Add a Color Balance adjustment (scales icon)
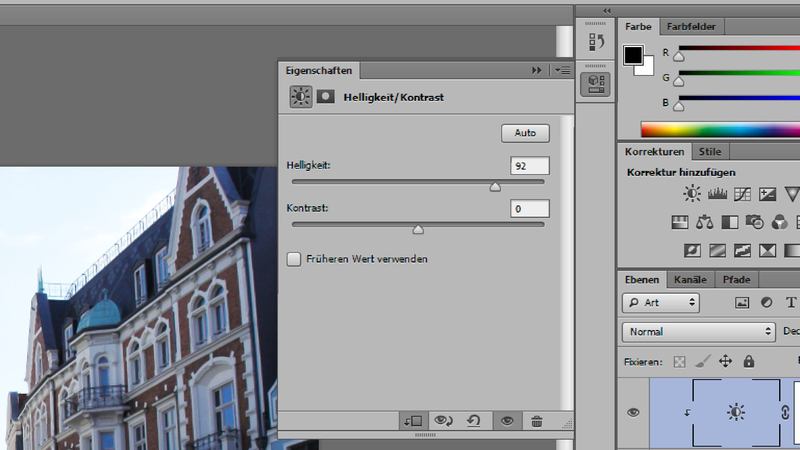 [704, 222]
